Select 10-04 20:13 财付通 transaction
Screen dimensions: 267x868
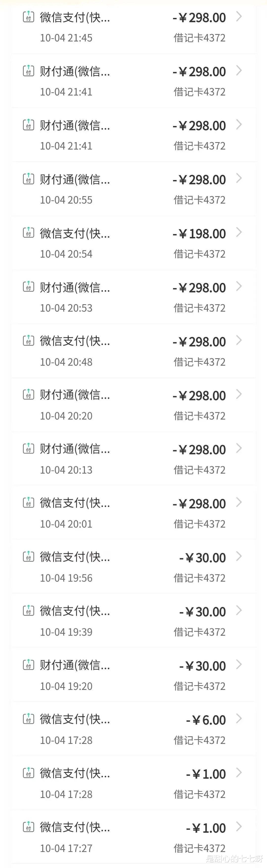tap(134, 459)
